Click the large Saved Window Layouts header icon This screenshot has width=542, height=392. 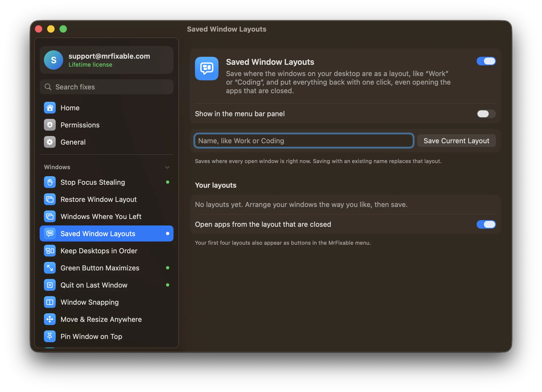(207, 69)
